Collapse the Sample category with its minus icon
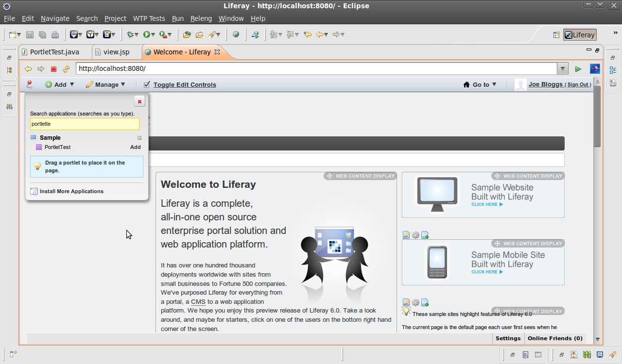Screen dimensions: 622x364 pyautogui.click(x=139, y=138)
